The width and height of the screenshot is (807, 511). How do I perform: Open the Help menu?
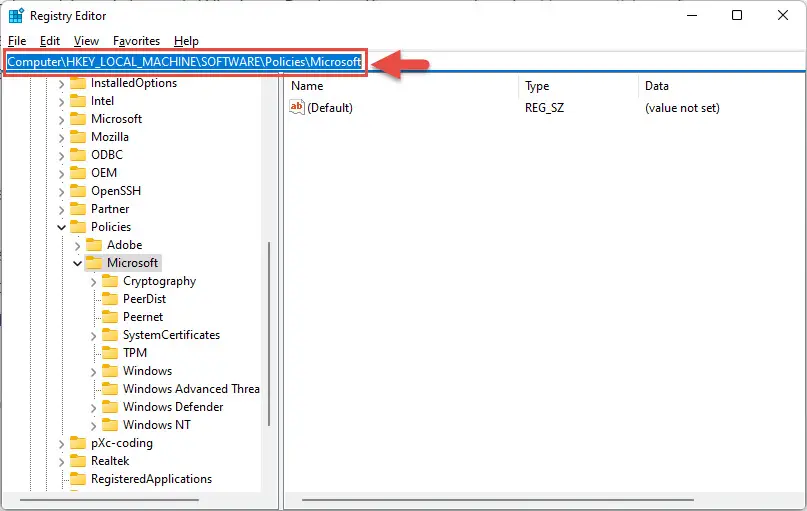click(x=186, y=41)
